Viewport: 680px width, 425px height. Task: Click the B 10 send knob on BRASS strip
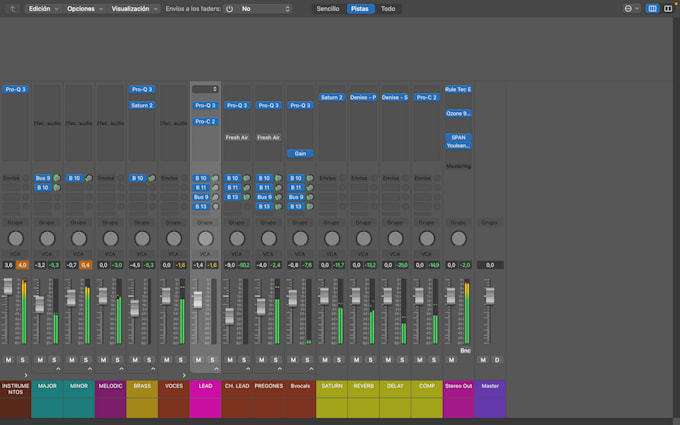click(152, 178)
